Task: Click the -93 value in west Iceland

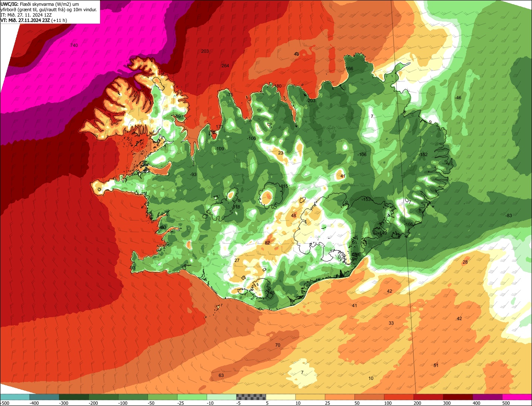Action: pos(193,174)
